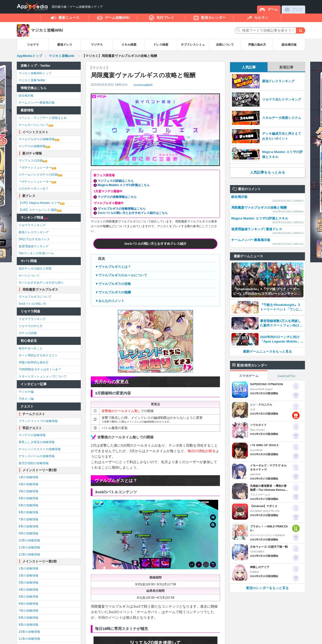Open the スキル検索 menu item

point(129,45)
